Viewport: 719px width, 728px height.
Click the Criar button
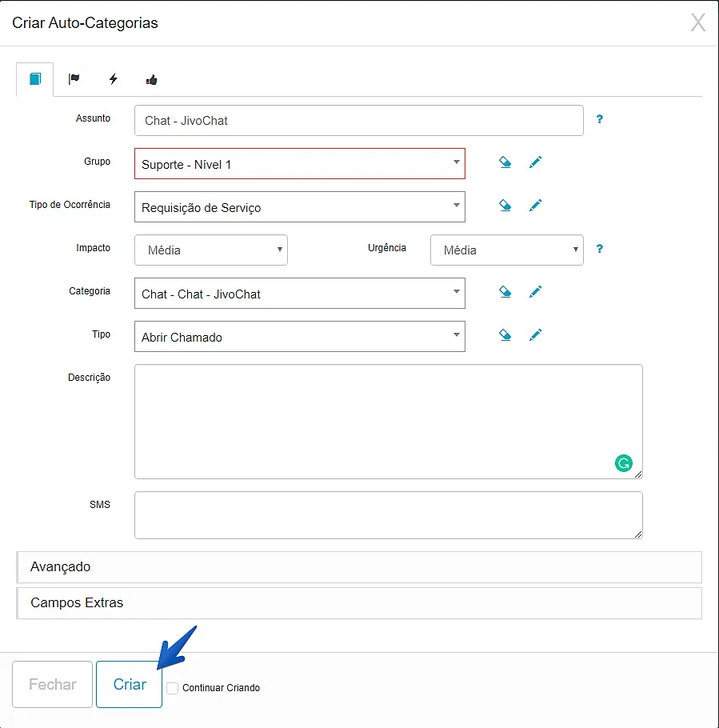coord(129,684)
